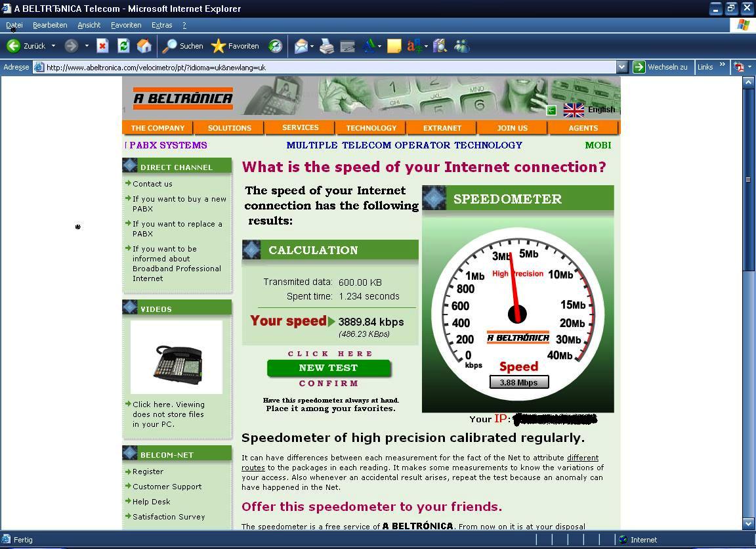The width and height of the screenshot is (756, 549).
Task: Open the history clock icon
Action: pos(276,46)
